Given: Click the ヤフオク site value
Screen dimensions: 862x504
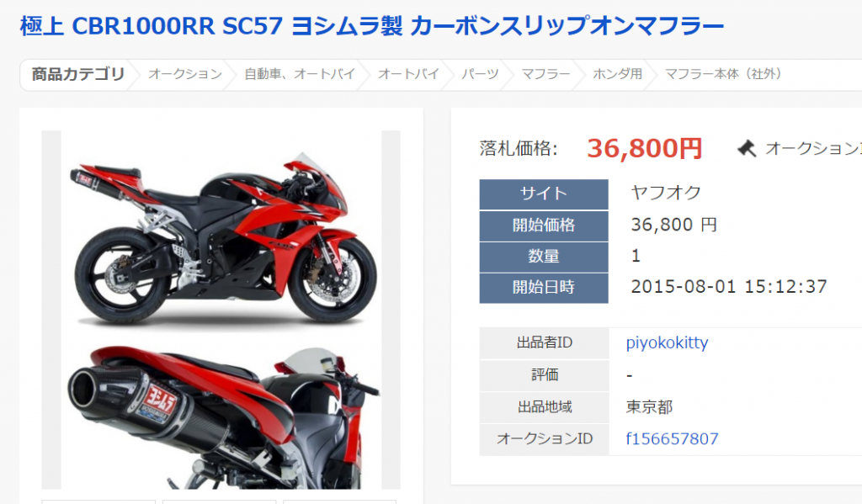Looking at the screenshot, I should pos(666,193).
